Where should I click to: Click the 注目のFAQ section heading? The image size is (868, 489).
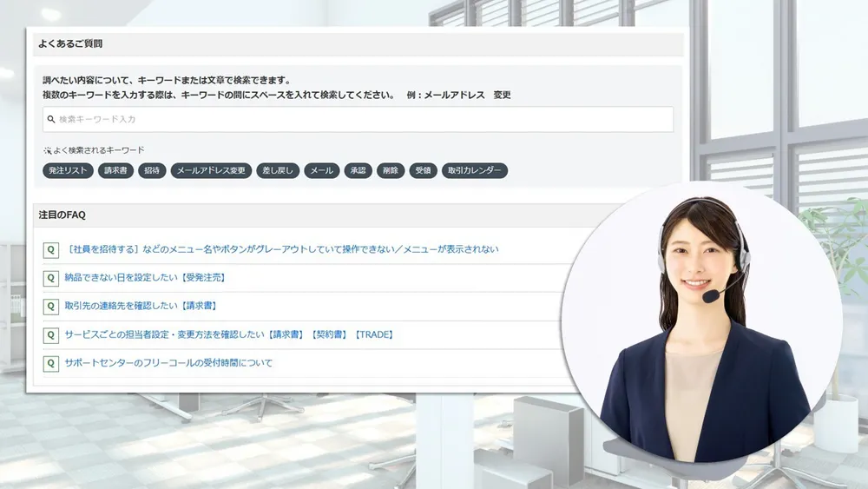62,215
